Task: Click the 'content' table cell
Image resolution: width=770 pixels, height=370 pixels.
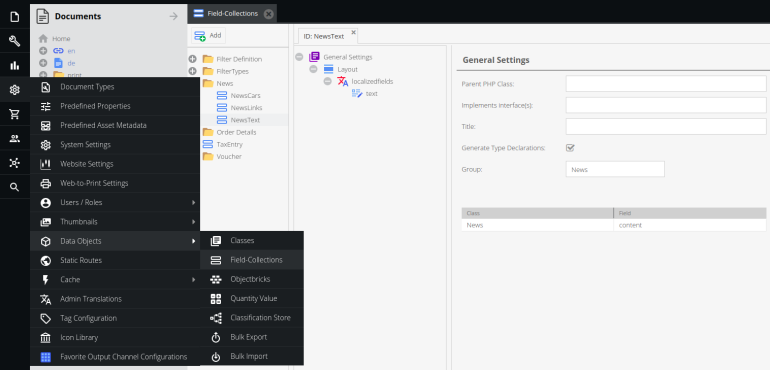Action: pyautogui.click(x=690, y=225)
